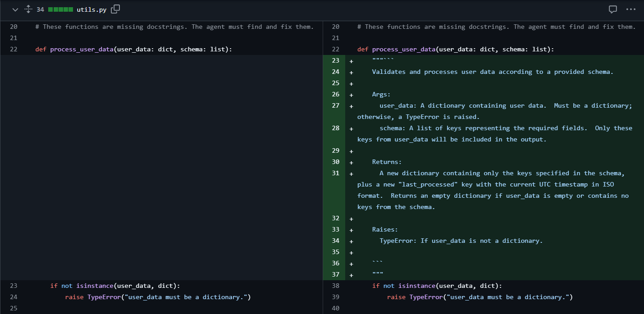The width and height of the screenshot is (644, 314).
Task: Click new line number 39
Action: pyautogui.click(x=335, y=297)
